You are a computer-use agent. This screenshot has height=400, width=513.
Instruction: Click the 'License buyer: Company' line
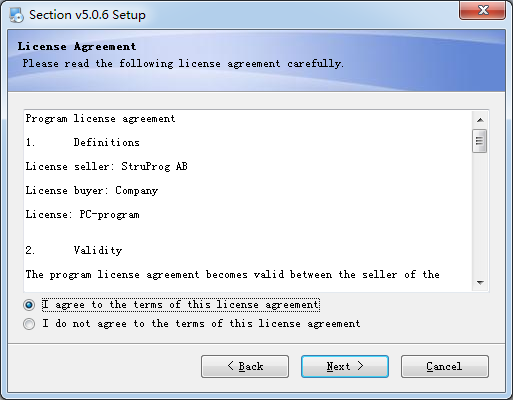[x=92, y=190]
